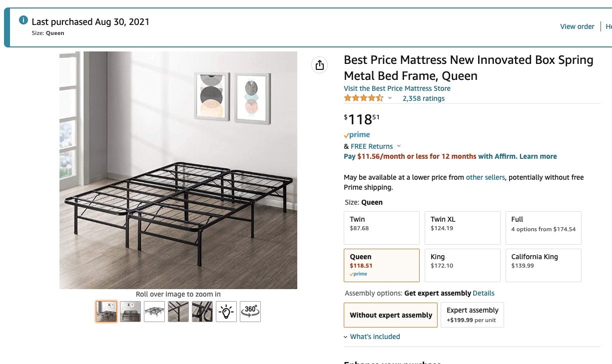Image resolution: width=612 pixels, height=364 pixels.
Task: Click the lightbulb feature thumbnail icon
Action: click(226, 312)
